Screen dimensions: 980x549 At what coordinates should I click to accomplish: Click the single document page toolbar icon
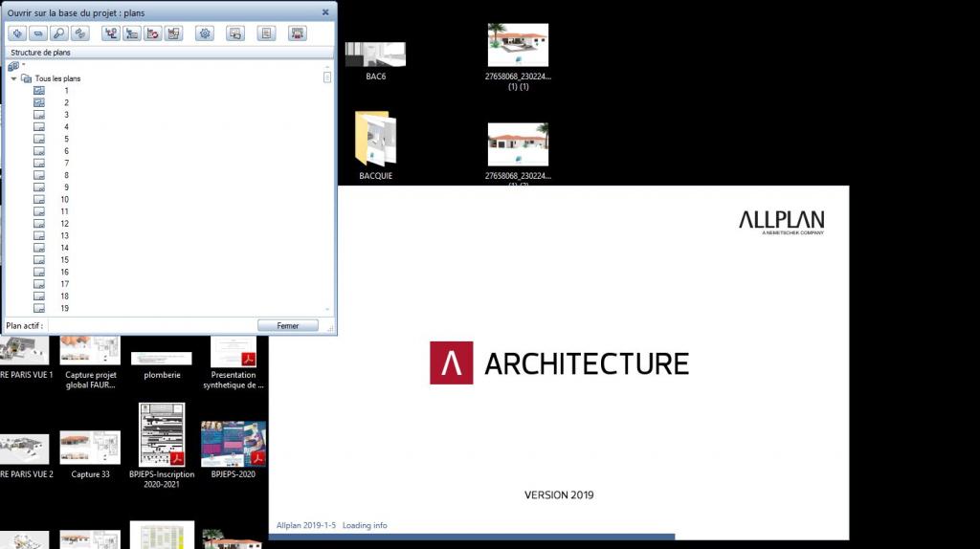[x=266, y=33]
